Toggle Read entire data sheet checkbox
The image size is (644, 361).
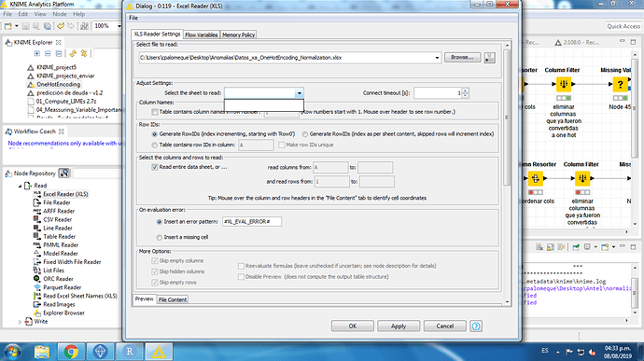154,167
